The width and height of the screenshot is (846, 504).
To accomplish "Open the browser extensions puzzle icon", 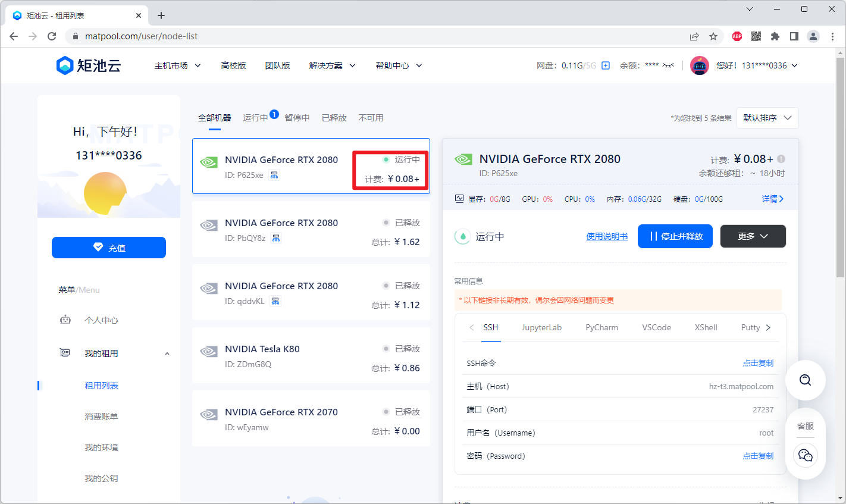I will pos(775,36).
